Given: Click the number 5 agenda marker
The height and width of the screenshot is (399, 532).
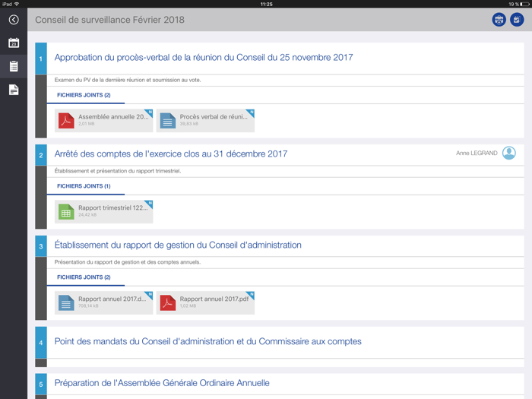Looking at the screenshot, I should (x=41, y=384).
